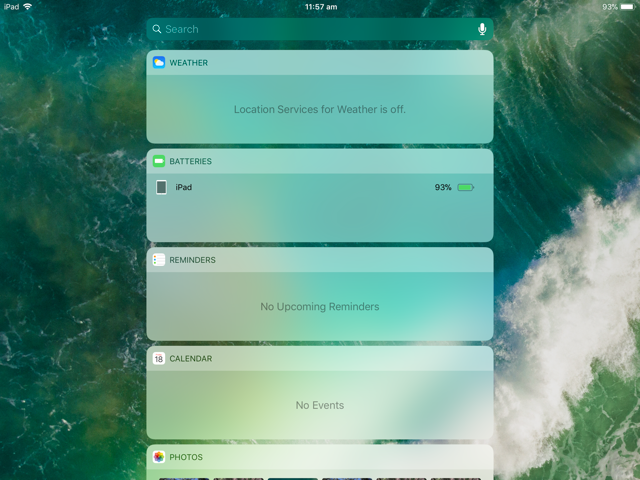Tap 'No Events' in Calendar widget

click(320, 405)
